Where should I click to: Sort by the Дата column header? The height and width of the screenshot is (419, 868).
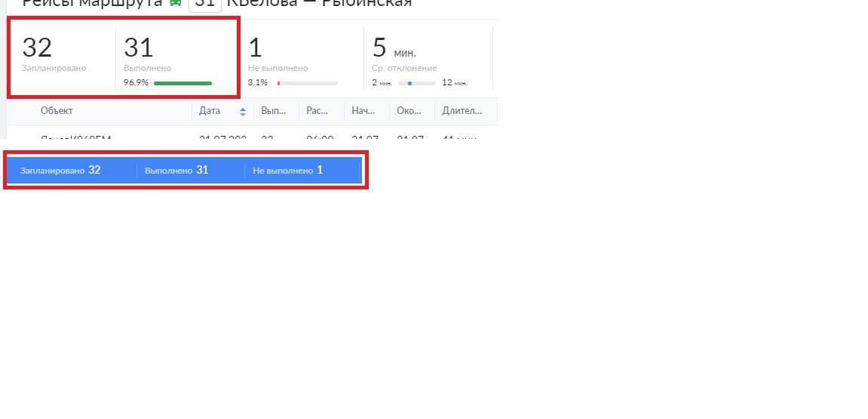coord(210,111)
